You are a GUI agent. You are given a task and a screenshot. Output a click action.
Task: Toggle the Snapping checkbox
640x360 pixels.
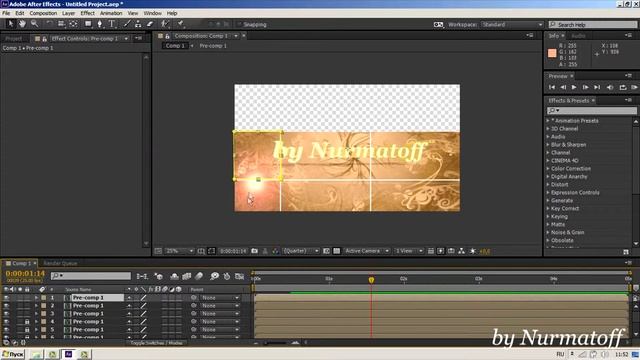point(239,24)
